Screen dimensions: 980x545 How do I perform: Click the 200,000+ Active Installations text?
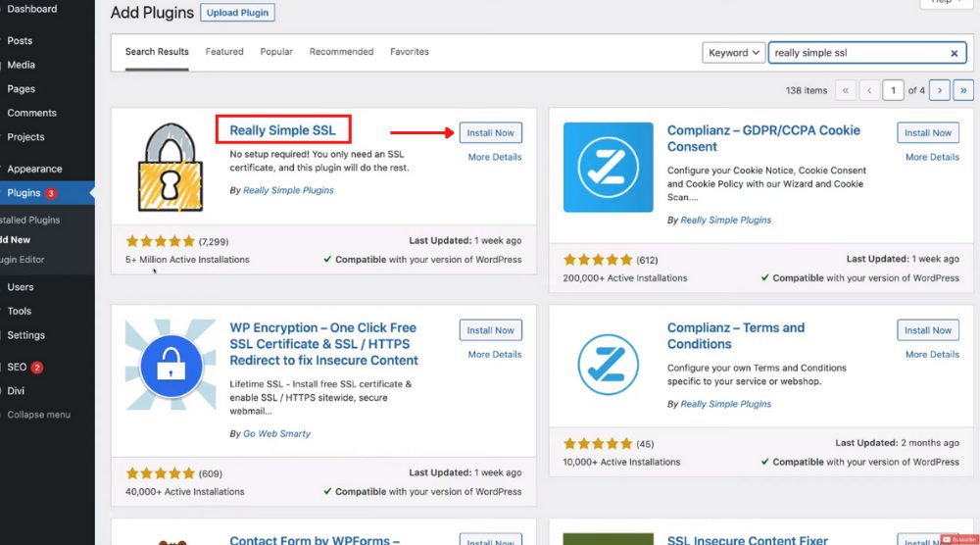pos(625,278)
